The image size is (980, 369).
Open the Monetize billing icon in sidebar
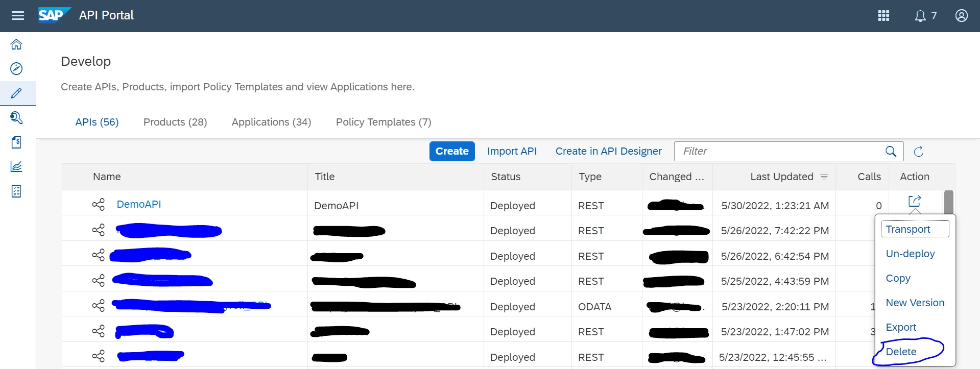(x=16, y=142)
